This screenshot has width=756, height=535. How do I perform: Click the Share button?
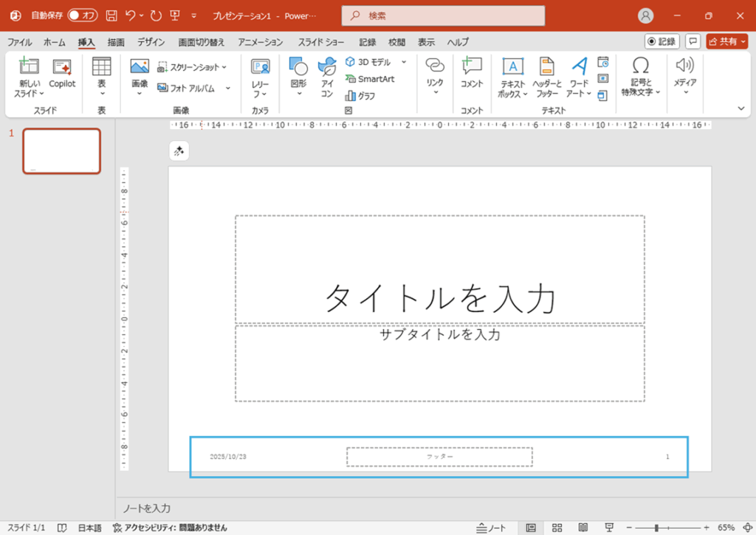(x=727, y=41)
